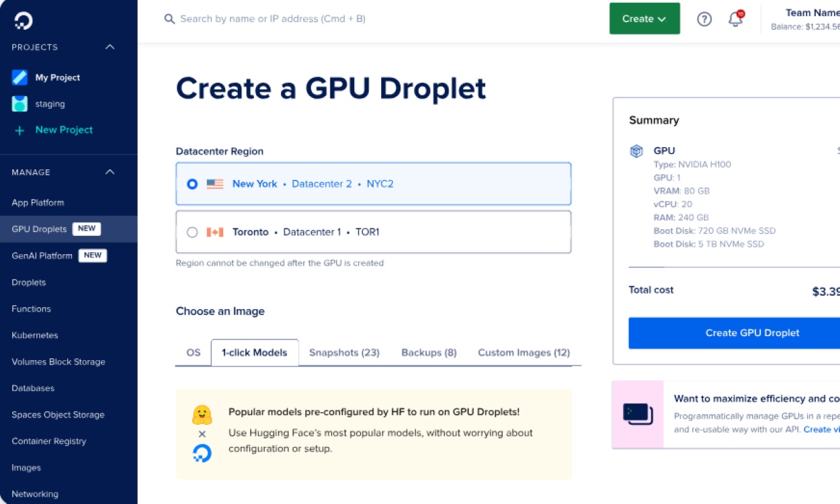This screenshot has height=504, width=840.
Task: Open the help question mark icon
Action: pos(704,19)
